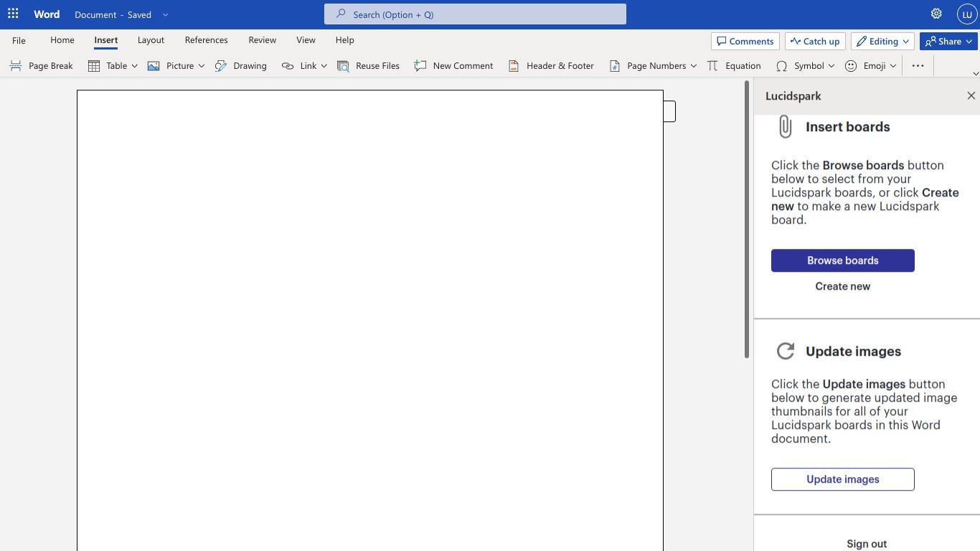The height and width of the screenshot is (551, 980).
Task: Click the Emoji smiley icon
Action: point(851,65)
